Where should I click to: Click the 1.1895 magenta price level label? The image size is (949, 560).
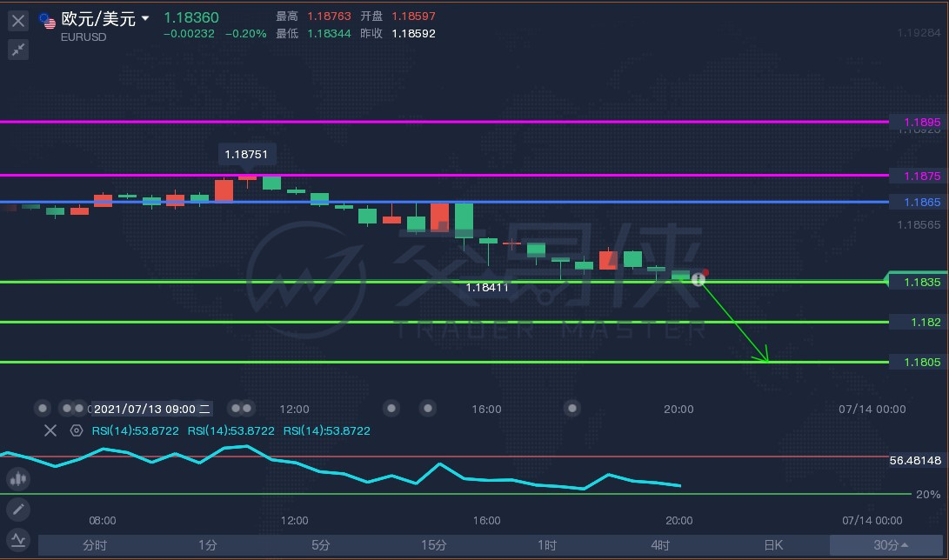(x=922, y=122)
